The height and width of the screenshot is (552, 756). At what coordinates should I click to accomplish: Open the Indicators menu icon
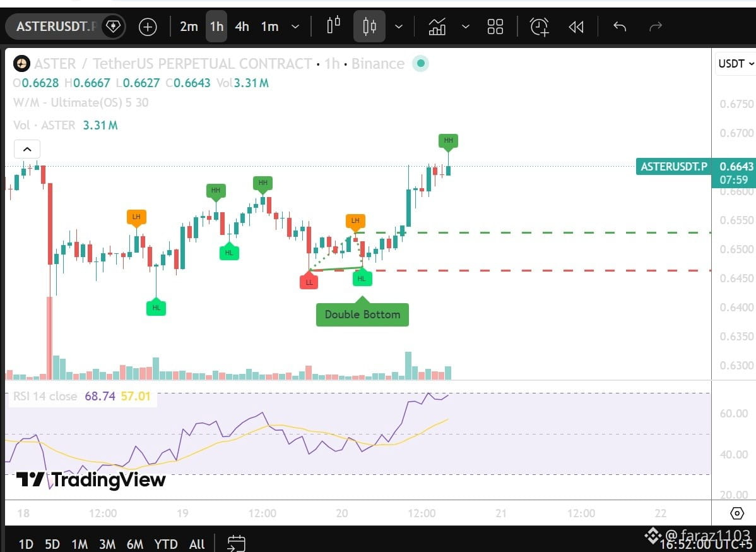pyautogui.click(x=437, y=27)
